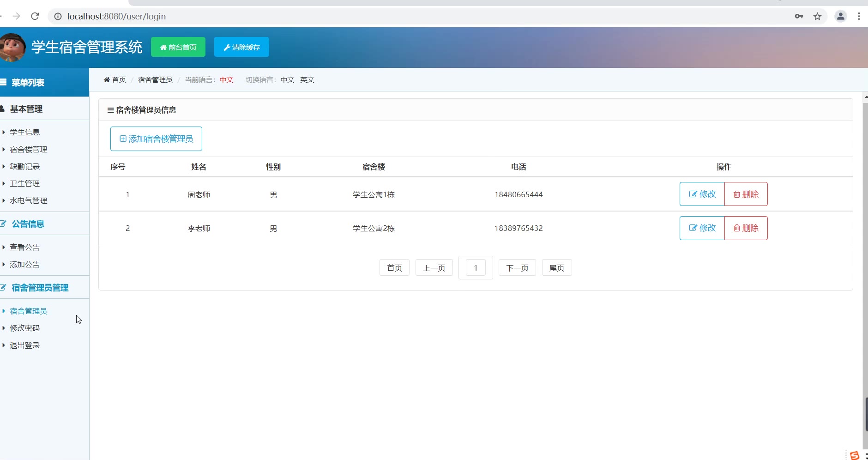Click phone number 18389765432
Image resolution: width=868 pixels, height=460 pixels.
pos(518,228)
